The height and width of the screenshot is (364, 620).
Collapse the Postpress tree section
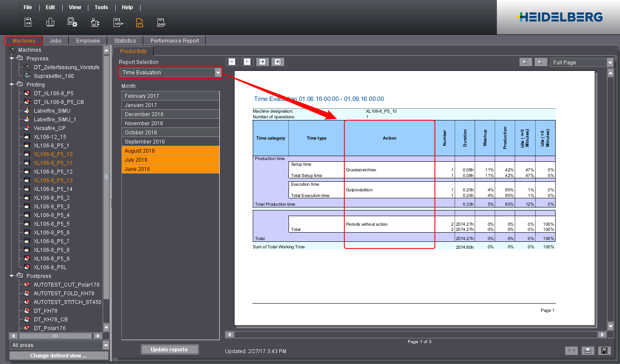pyautogui.click(x=12, y=276)
